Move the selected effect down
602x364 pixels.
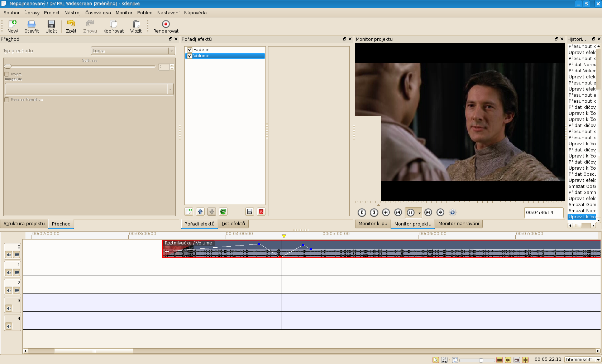point(212,212)
